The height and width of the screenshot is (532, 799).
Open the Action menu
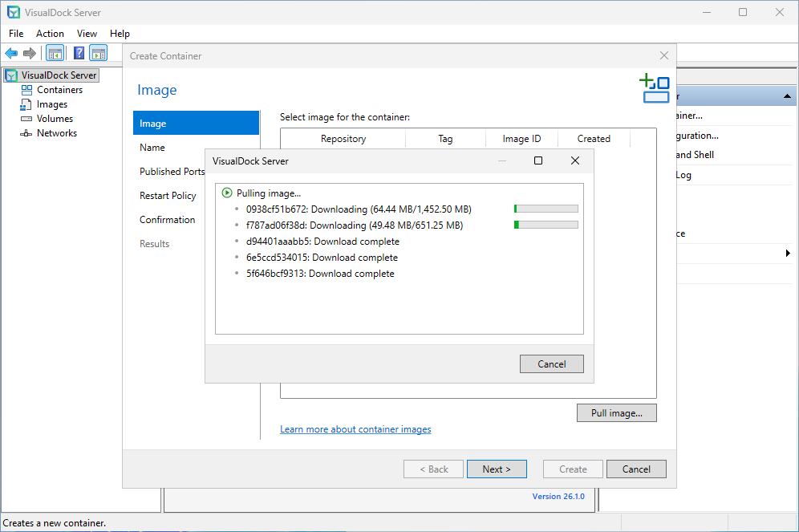(x=50, y=34)
